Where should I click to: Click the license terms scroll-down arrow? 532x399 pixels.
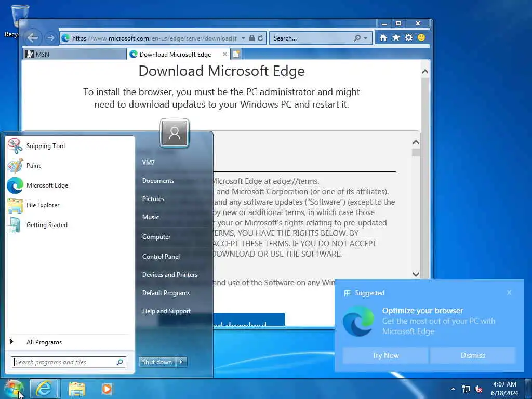416,274
